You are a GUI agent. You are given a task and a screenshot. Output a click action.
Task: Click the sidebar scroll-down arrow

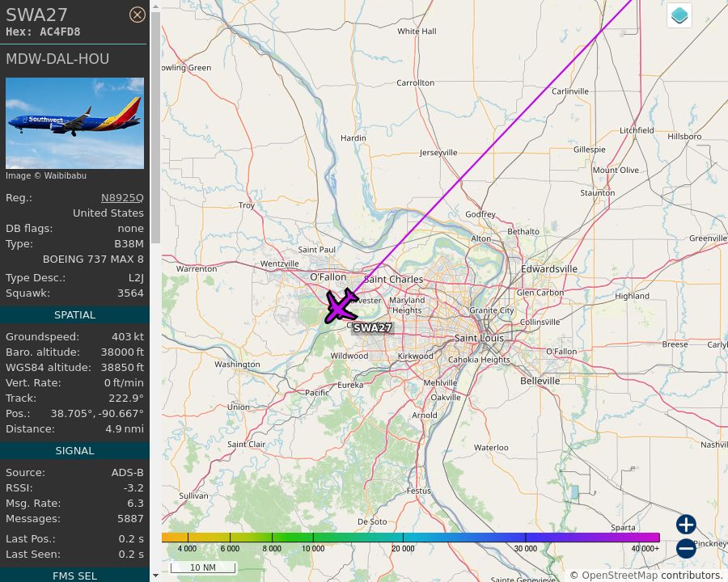coord(155,576)
